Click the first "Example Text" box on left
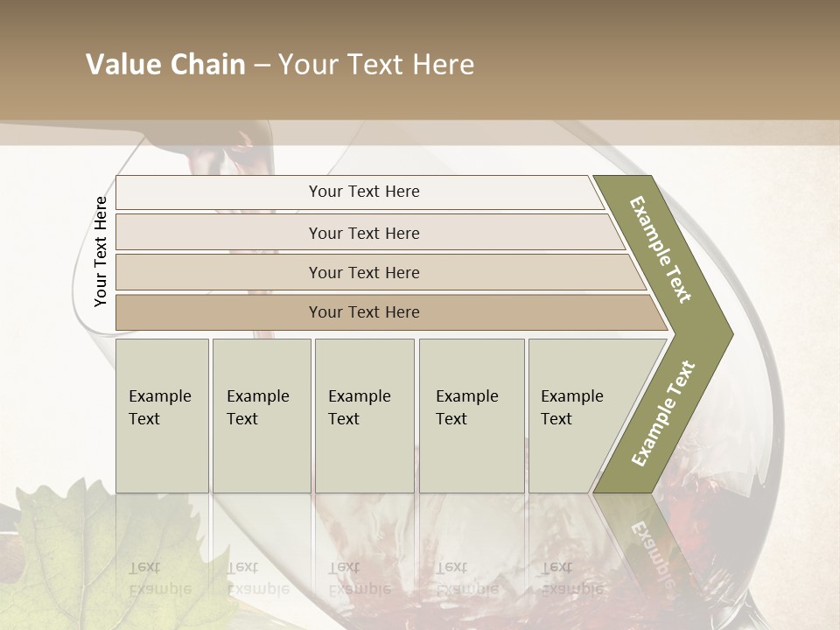This screenshot has height=630, width=840. [162, 415]
